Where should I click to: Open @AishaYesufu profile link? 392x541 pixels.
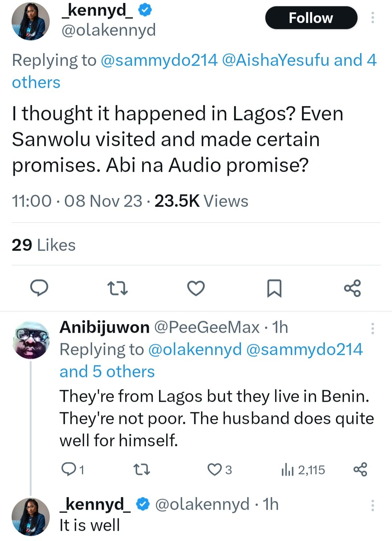275,60
